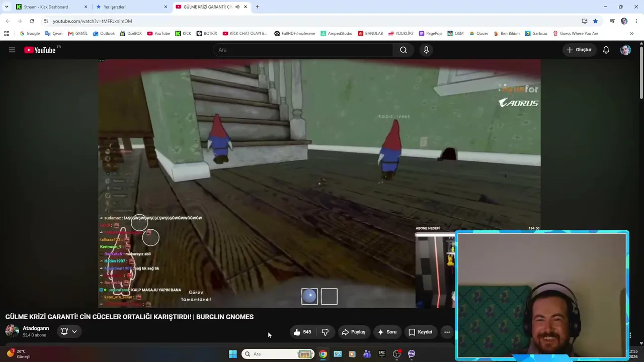
Task: Open Epic Games Launcher from taskbar
Action: coord(382,354)
